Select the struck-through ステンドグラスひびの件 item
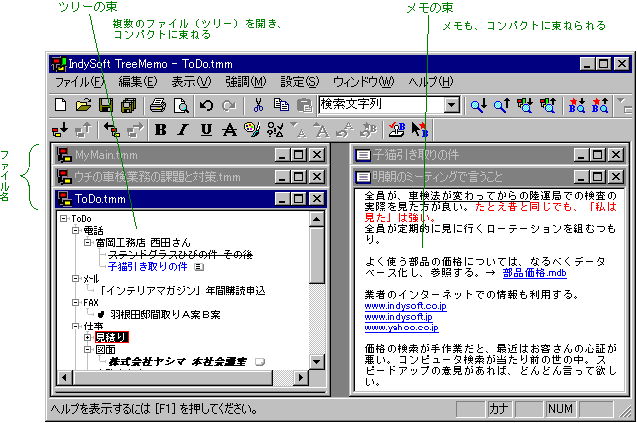 [x=180, y=255]
